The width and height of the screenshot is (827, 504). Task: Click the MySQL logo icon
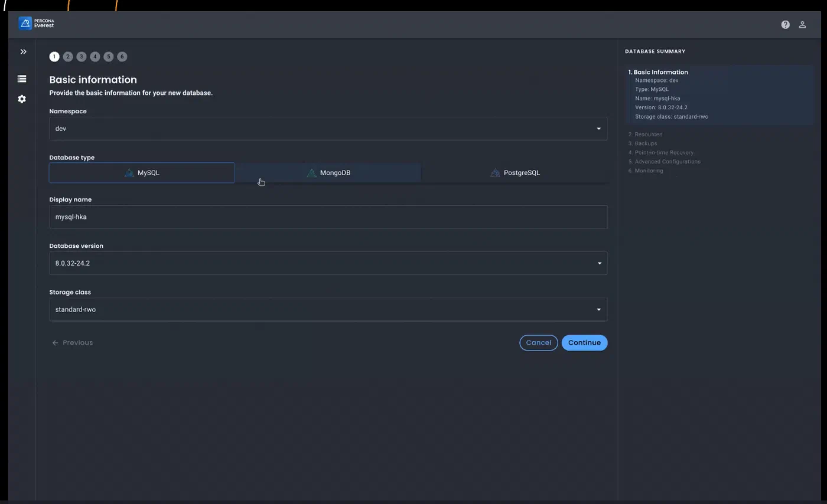tap(129, 173)
